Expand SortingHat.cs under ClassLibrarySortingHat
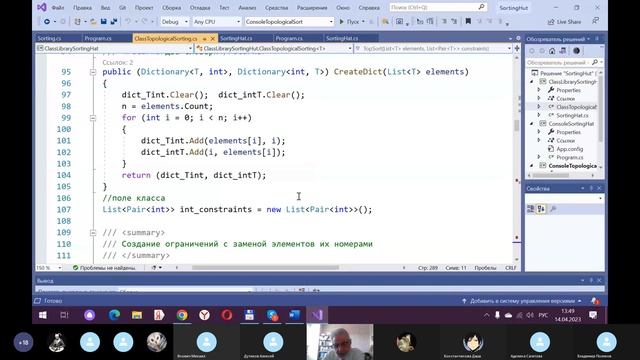Screen dimensions: 640x360 tap(539, 116)
